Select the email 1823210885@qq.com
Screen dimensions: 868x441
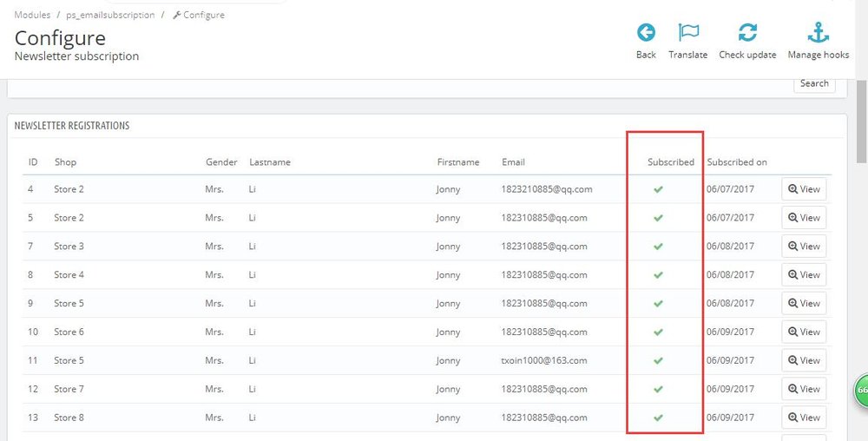(x=547, y=189)
